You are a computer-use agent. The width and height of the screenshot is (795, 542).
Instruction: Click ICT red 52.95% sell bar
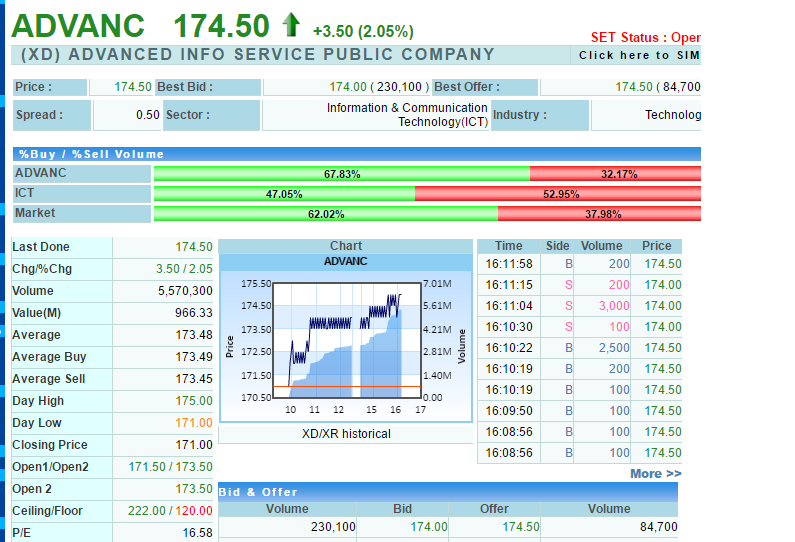coord(558,194)
